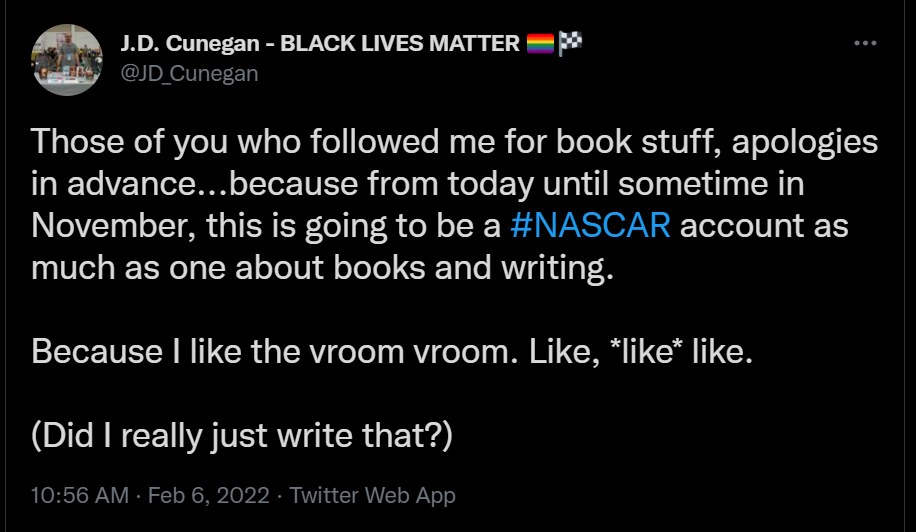Image resolution: width=916 pixels, height=532 pixels.
Task: Open the #NASCAR hashtag
Action: pyautogui.click(x=590, y=225)
